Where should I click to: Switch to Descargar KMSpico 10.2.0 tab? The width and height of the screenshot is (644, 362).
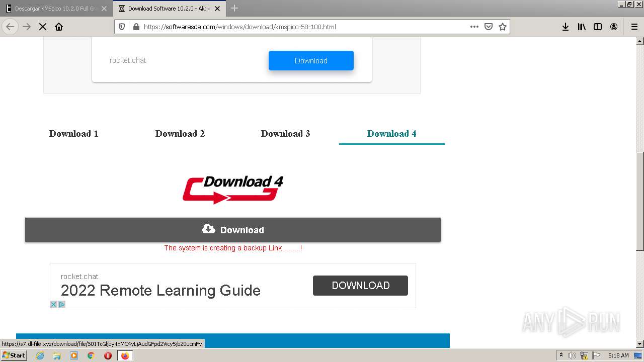pos(56,9)
